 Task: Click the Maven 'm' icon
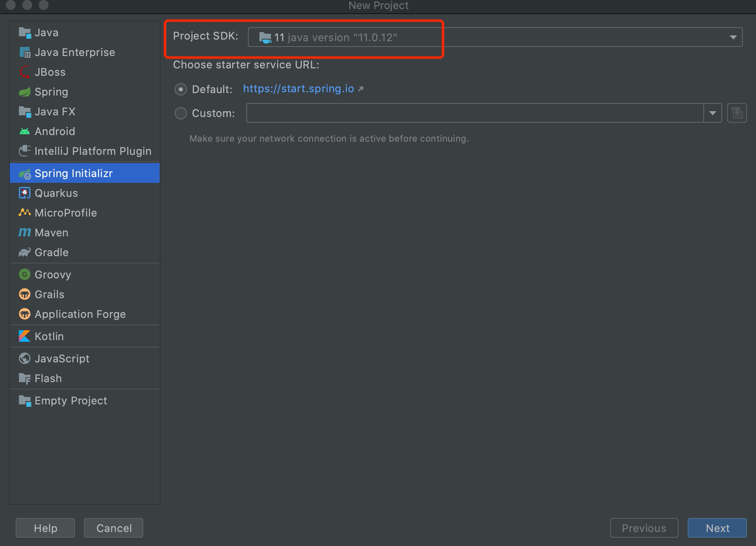[25, 233]
